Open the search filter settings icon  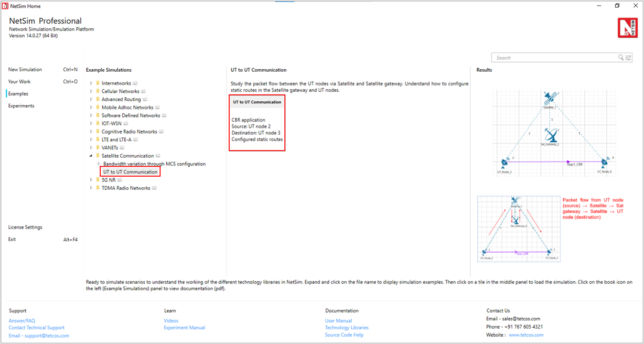coord(628,58)
